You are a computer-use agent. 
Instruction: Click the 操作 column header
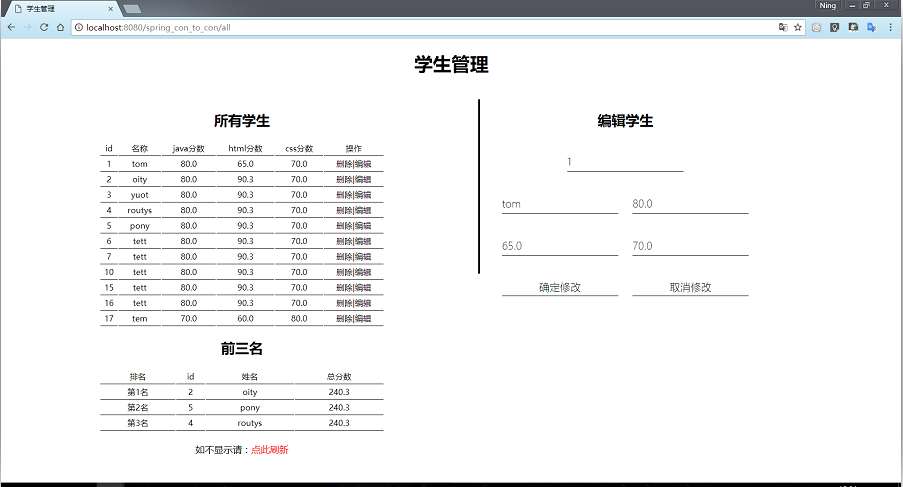point(354,149)
